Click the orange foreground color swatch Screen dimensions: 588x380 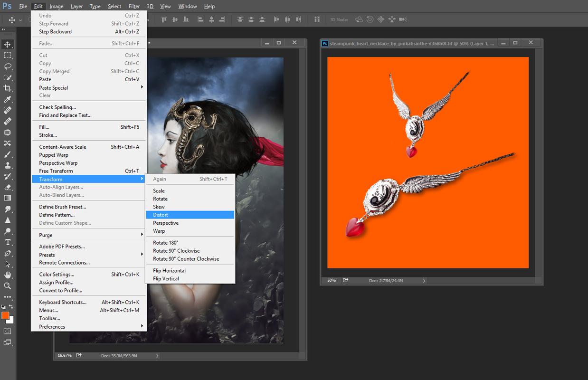tap(5, 315)
